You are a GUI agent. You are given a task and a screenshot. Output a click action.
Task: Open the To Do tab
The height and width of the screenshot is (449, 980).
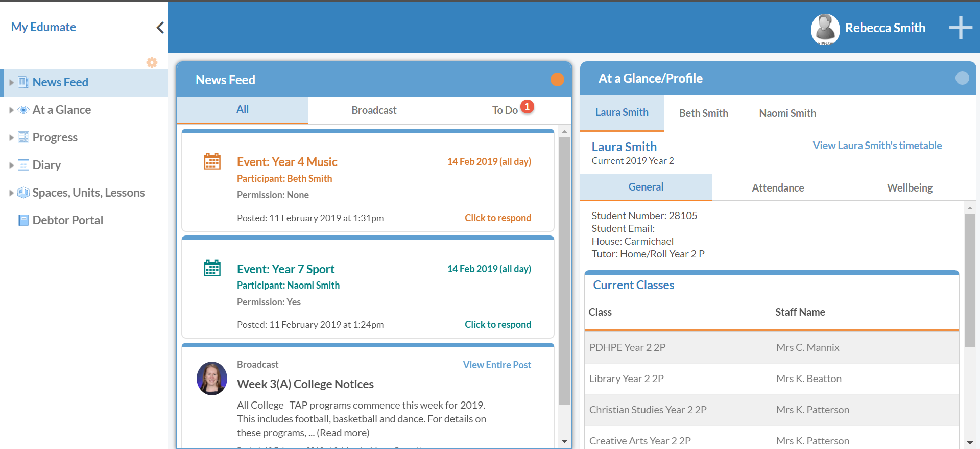(505, 110)
